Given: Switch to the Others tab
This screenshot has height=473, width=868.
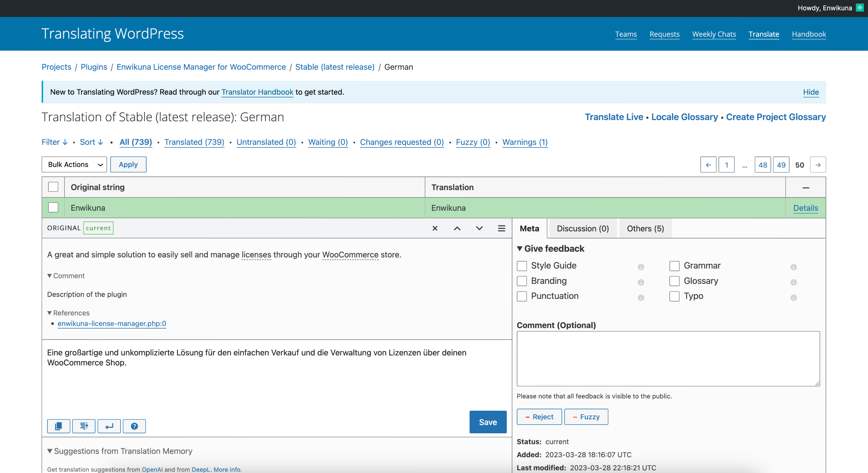Looking at the screenshot, I should pos(645,228).
